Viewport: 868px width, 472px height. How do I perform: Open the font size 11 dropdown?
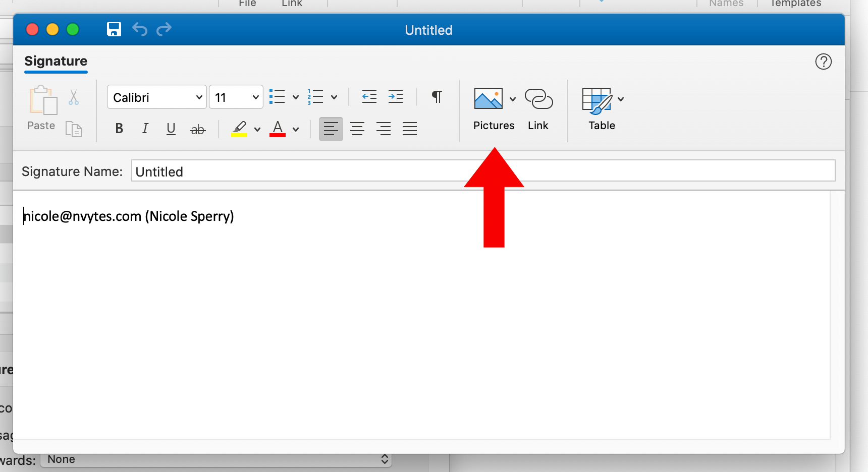236,97
